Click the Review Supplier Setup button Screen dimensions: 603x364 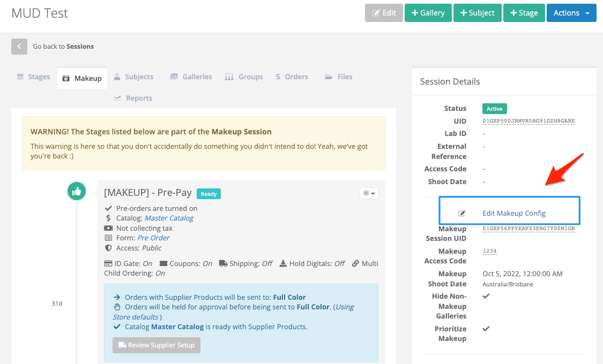pos(157,345)
